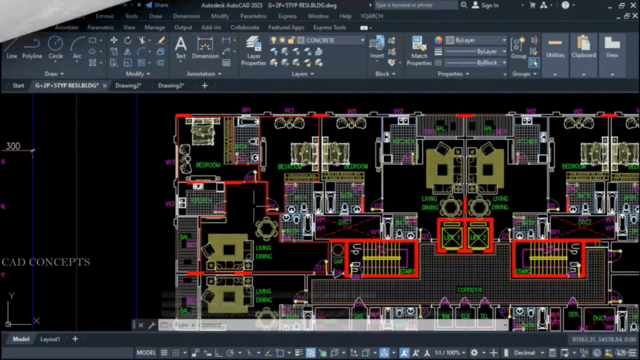Activate Match Properties

[419, 51]
